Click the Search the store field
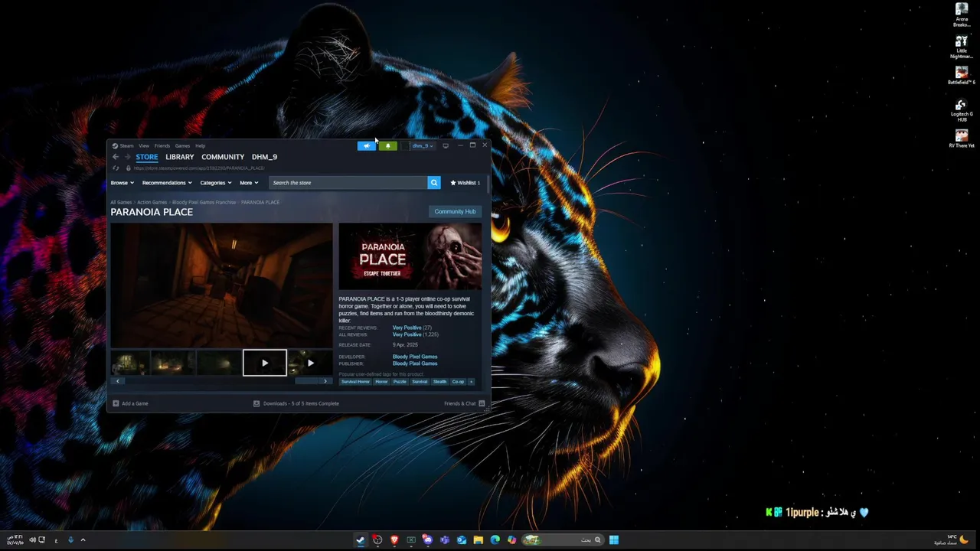 [348, 183]
